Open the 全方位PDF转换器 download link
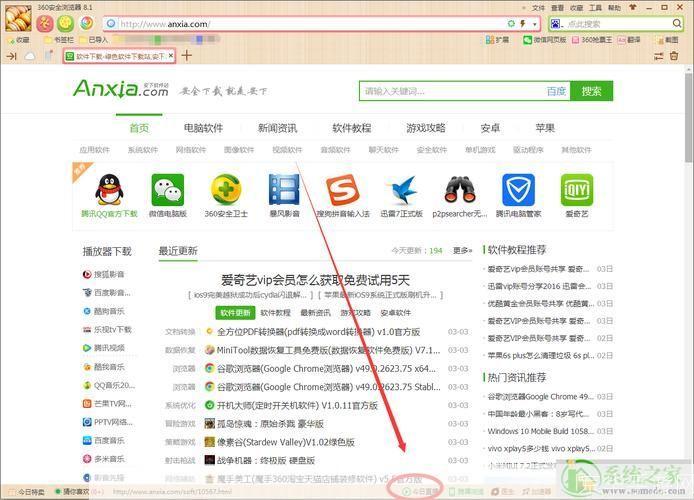Screen dimensions: 694x500 click(318, 332)
